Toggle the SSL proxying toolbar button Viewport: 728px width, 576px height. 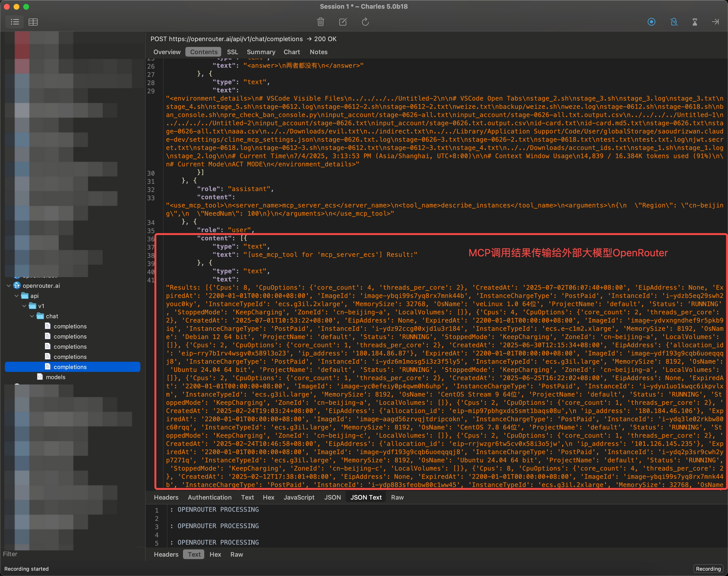point(674,22)
